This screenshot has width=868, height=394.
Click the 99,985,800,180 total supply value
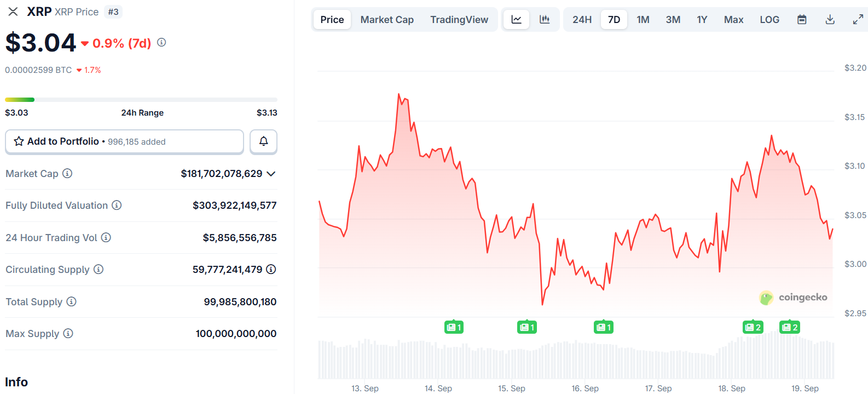(240, 302)
